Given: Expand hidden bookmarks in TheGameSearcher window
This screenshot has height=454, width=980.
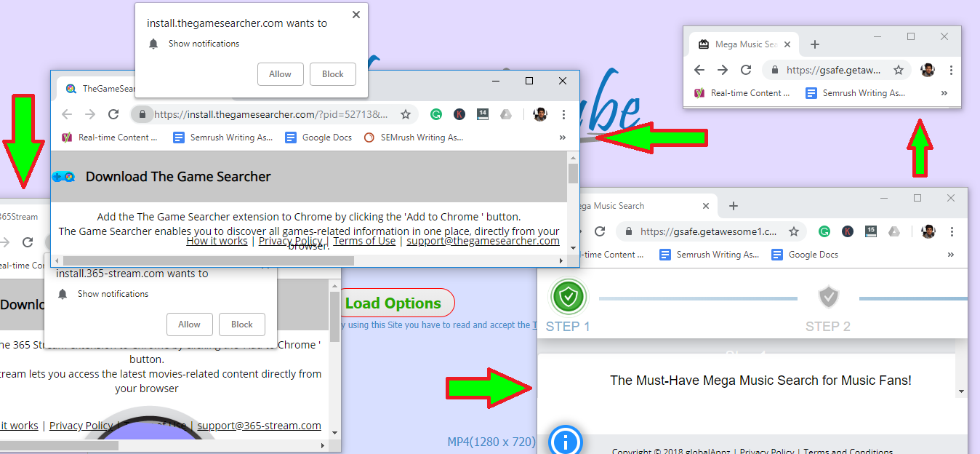Looking at the screenshot, I should tap(562, 138).
